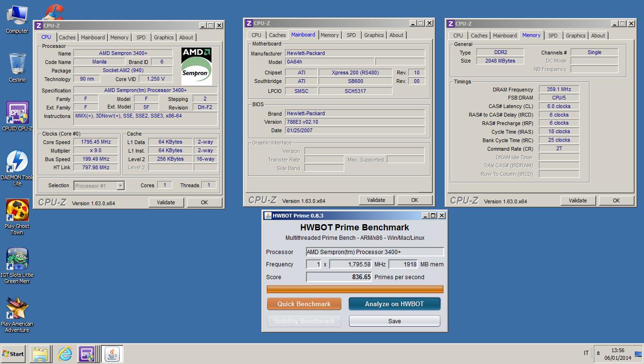Viewport: 644px width, 364px height.
Task: Click the Memory Size value 2048 MBytes
Action: click(500, 61)
